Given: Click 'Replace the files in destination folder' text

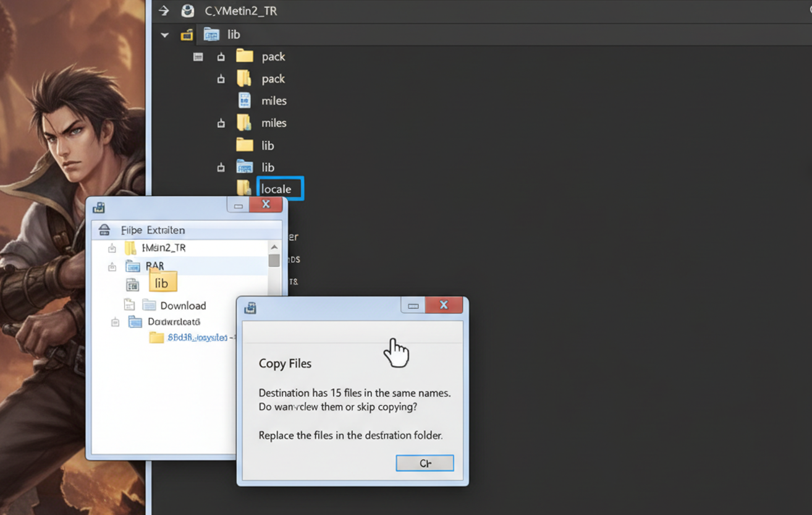Looking at the screenshot, I should click(x=350, y=435).
